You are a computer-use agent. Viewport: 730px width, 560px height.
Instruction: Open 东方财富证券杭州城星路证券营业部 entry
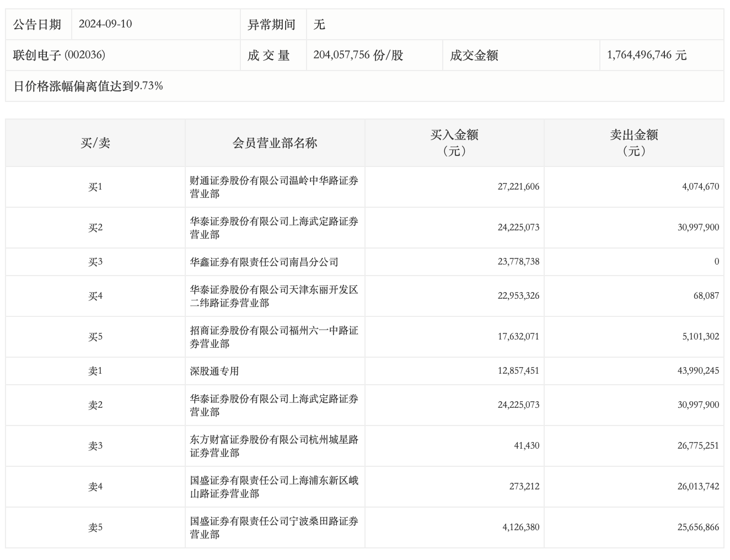click(274, 446)
